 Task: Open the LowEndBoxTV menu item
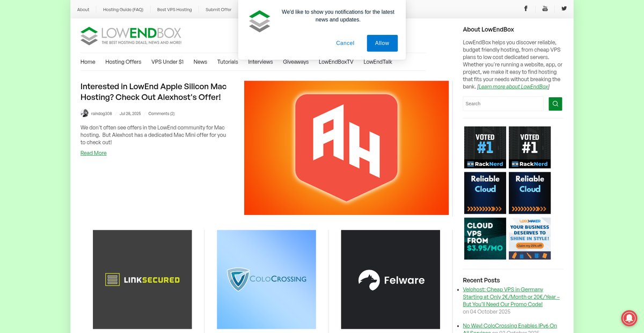(336, 62)
